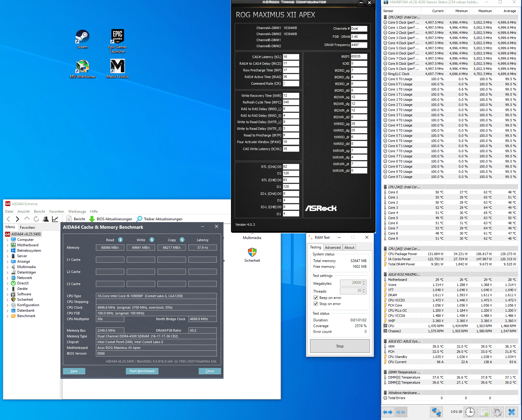Open the Sicherheit shield icon in AIDA64 pane
The width and height of the screenshot is (522, 420).
[x=252, y=255]
